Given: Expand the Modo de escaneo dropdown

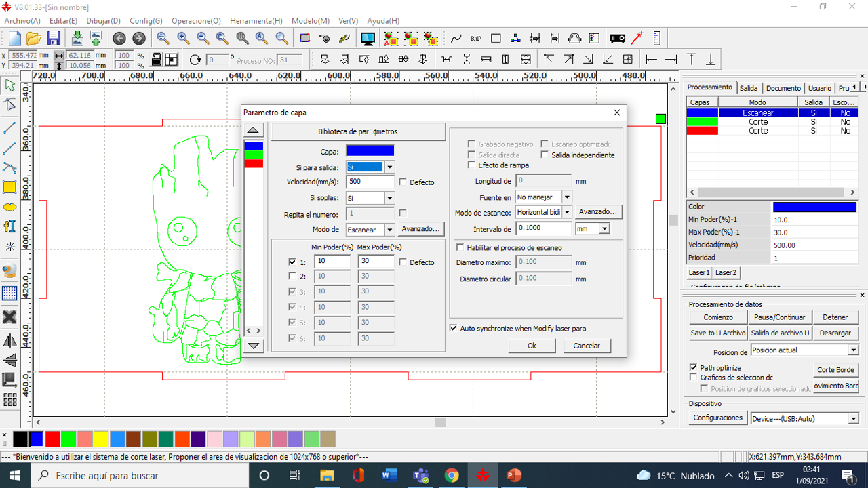Looking at the screenshot, I should 567,212.
